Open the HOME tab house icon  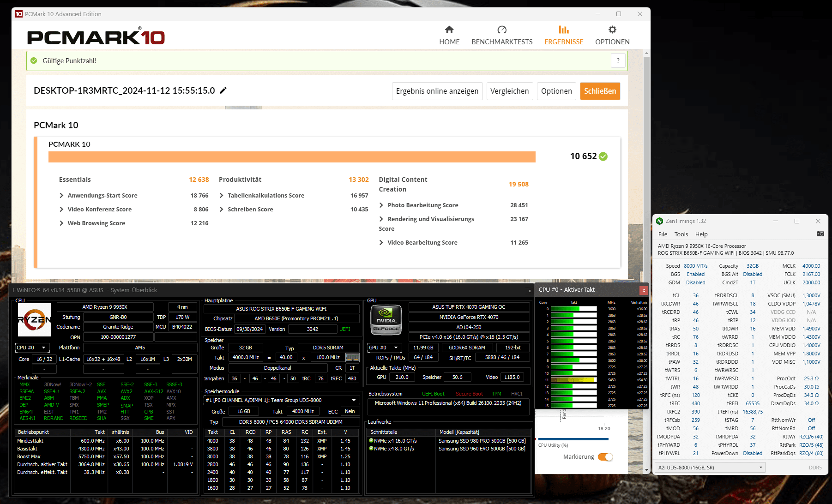pyautogui.click(x=449, y=30)
